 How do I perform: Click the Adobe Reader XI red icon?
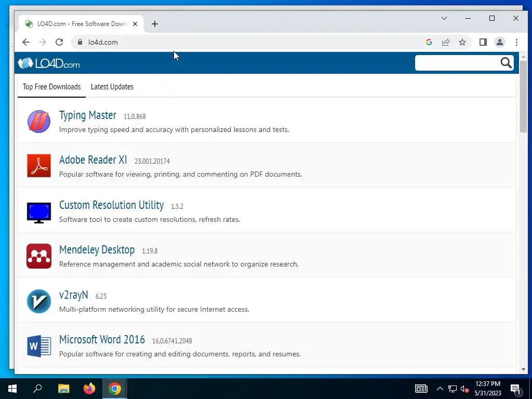pos(39,166)
